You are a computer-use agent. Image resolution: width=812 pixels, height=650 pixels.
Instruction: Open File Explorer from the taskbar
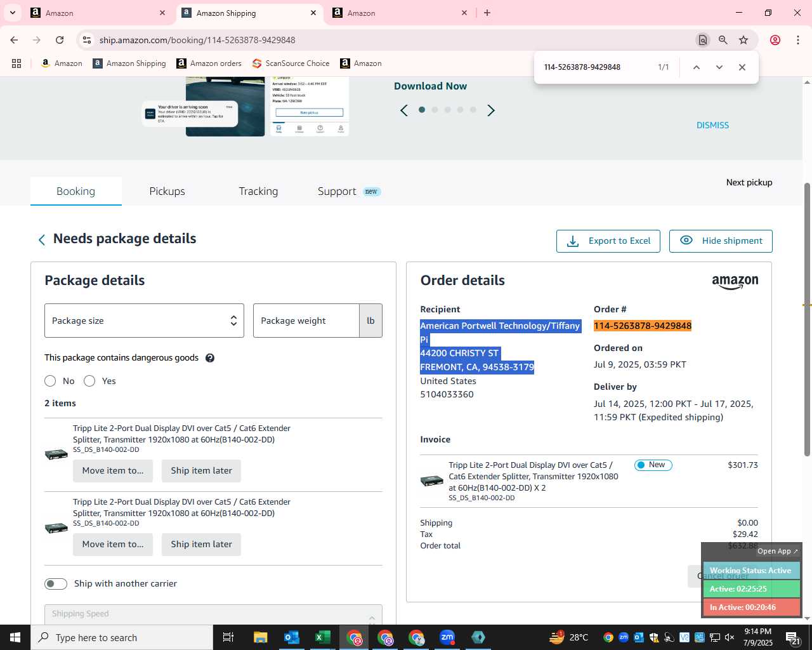click(261, 637)
